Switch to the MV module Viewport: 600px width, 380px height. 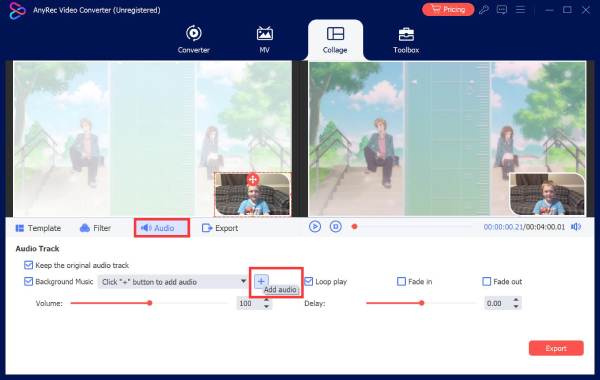[264, 39]
